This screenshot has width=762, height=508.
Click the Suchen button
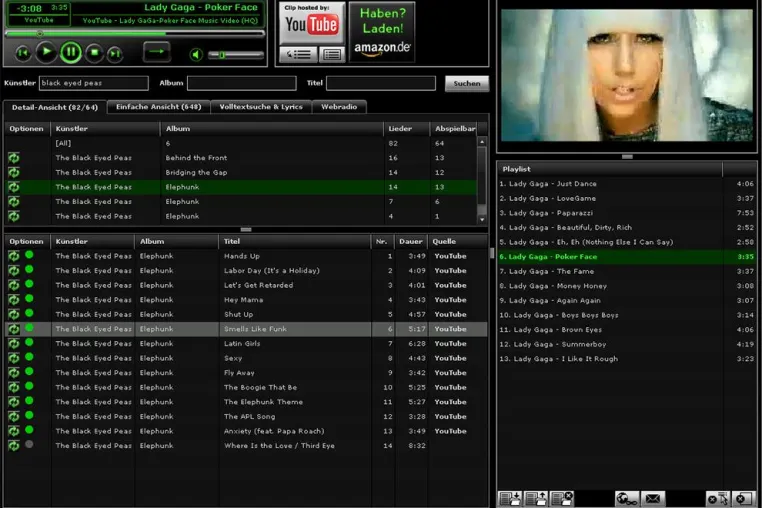click(467, 84)
